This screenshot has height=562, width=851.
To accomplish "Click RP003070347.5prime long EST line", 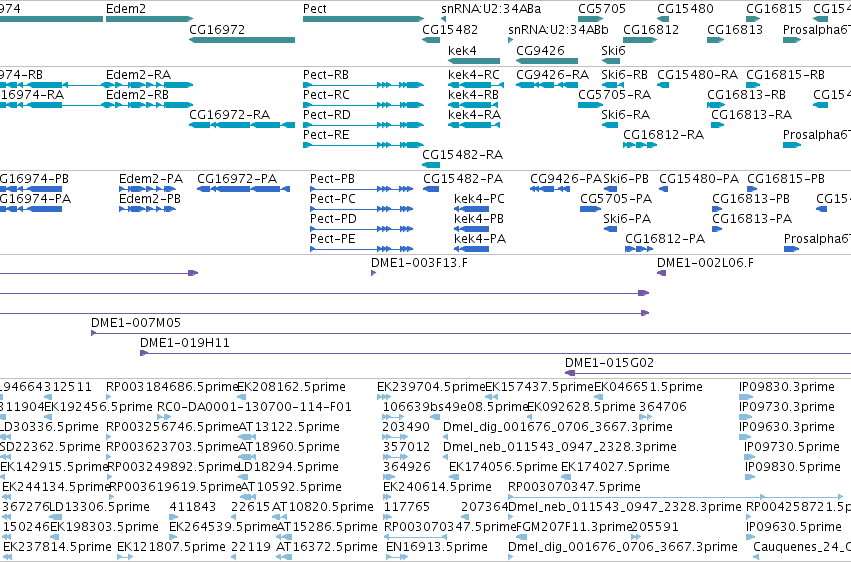I will [675, 497].
